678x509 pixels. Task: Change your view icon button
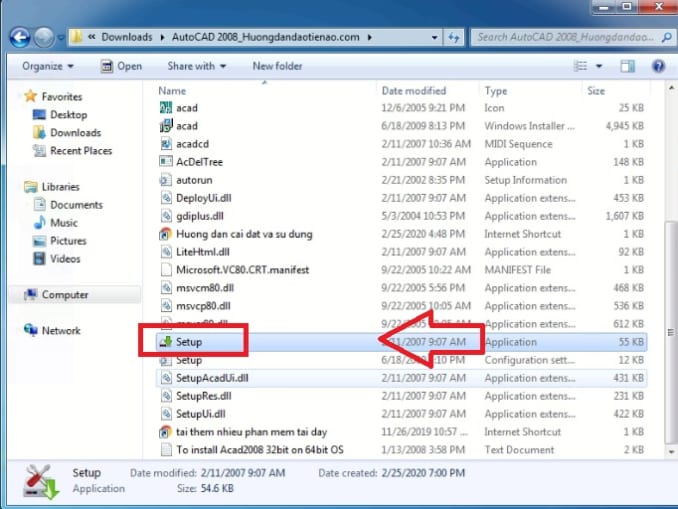click(x=580, y=66)
